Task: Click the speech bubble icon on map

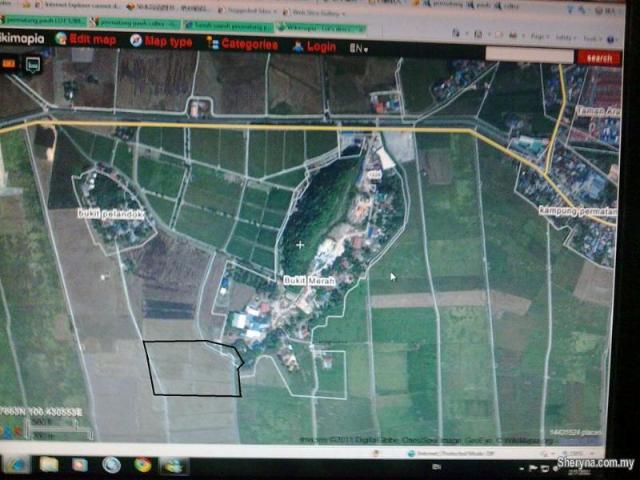Action: pyautogui.click(x=33, y=64)
